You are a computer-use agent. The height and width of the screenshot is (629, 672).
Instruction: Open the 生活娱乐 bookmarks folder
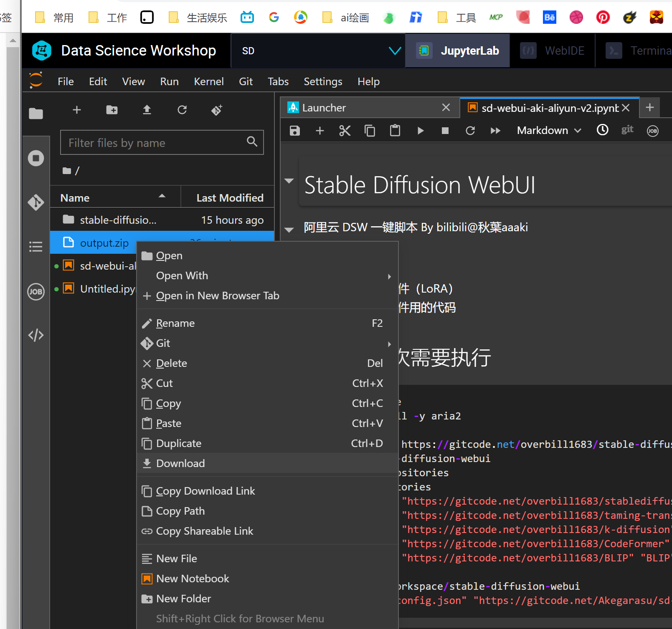pos(198,18)
